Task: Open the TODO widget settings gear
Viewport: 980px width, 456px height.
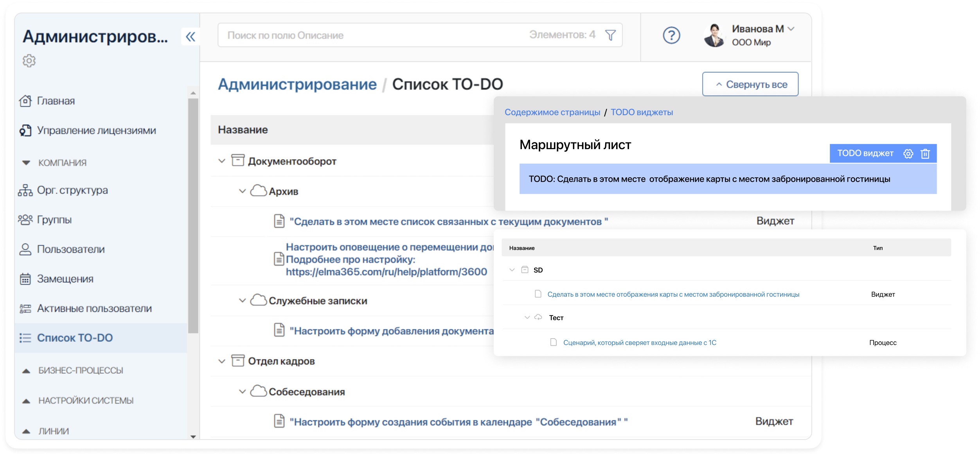Action: 908,153
